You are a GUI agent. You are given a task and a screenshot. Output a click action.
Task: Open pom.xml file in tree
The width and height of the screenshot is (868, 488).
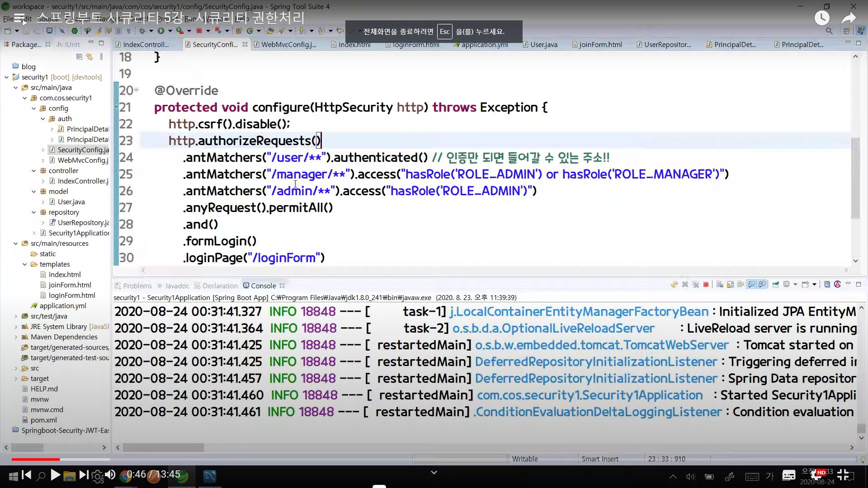click(x=43, y=420)
